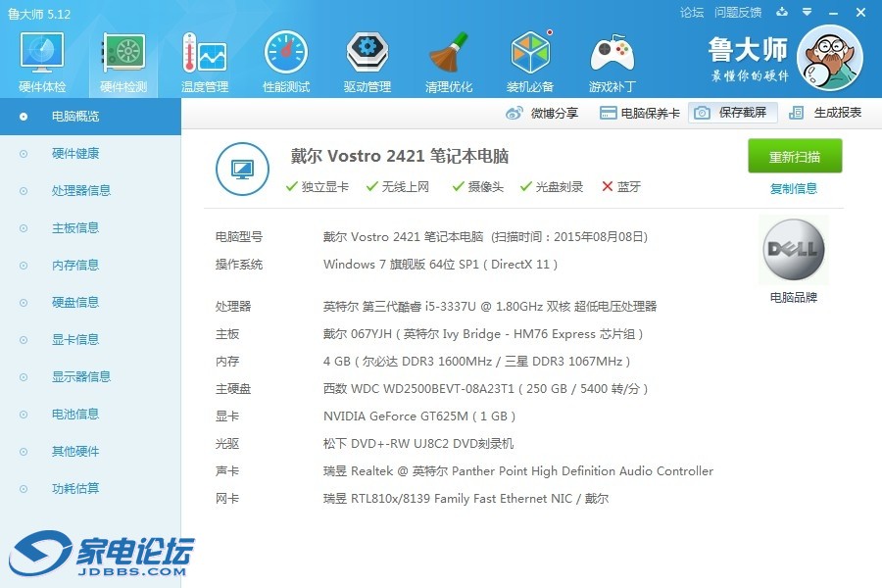Click the WDC WD2500BEVT hard disk value
Screen dimensions: 882x588
(486, 389)
